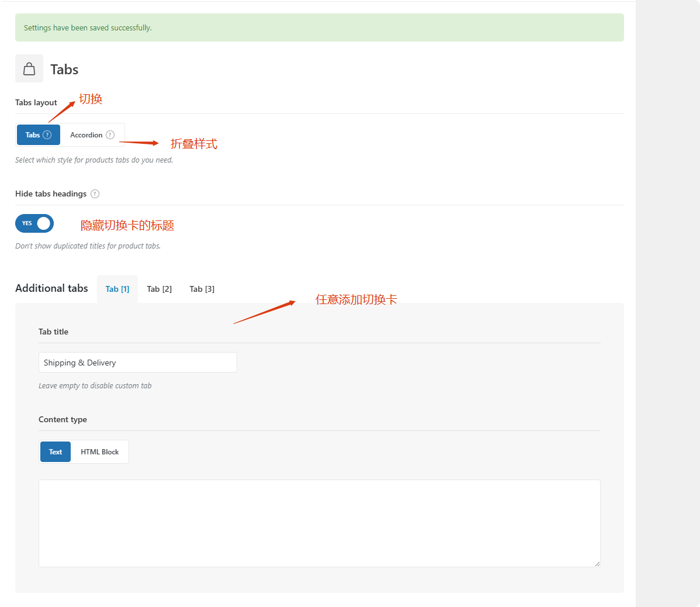Focus the empty content text area
This screenshot has width=700, height=607.
tap(319, 523)
